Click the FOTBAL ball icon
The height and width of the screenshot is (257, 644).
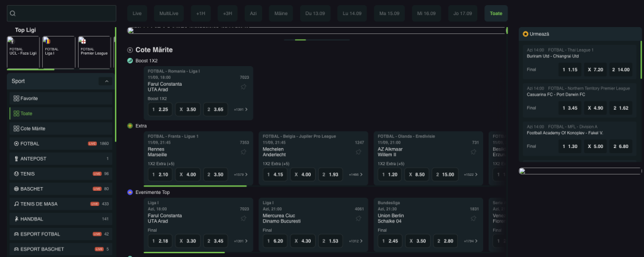coord(16,144)
